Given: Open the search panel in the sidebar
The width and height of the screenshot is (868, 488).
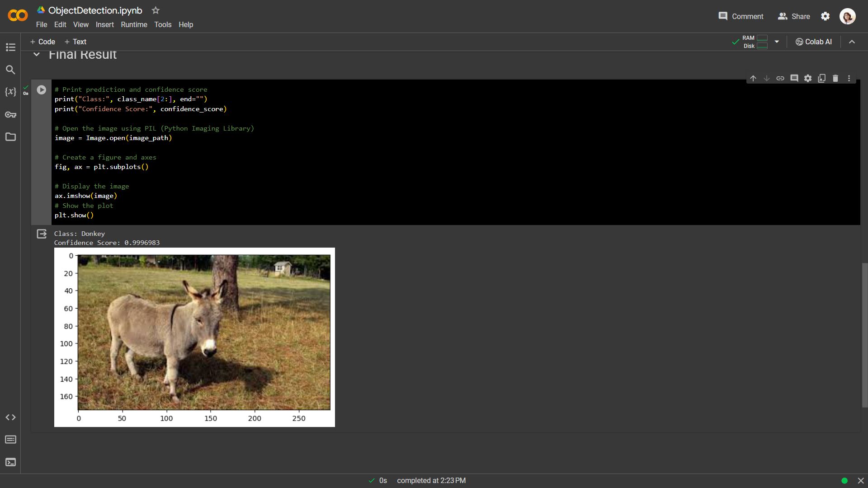Looking at the screenshot, I should [10, 70].
